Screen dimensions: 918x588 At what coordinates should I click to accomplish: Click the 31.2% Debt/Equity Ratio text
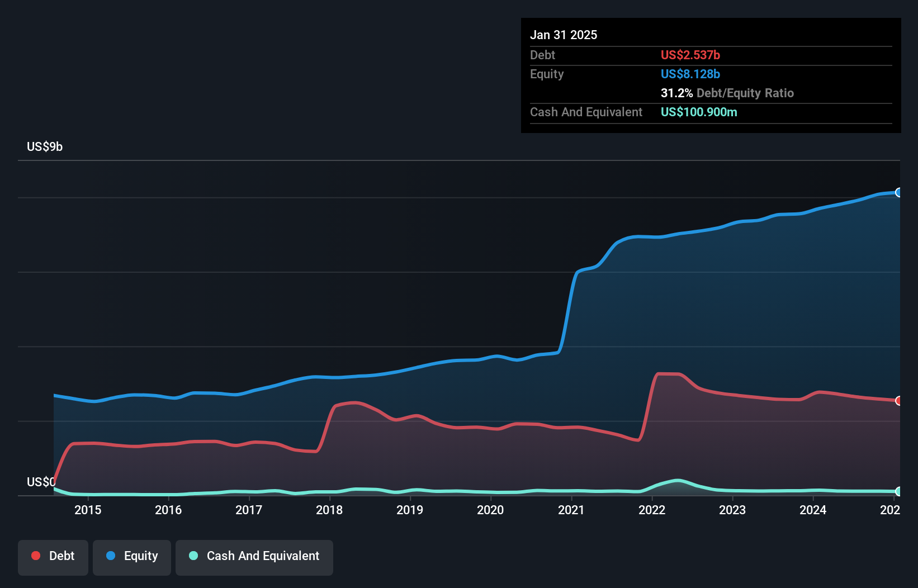tap(727, 93)
